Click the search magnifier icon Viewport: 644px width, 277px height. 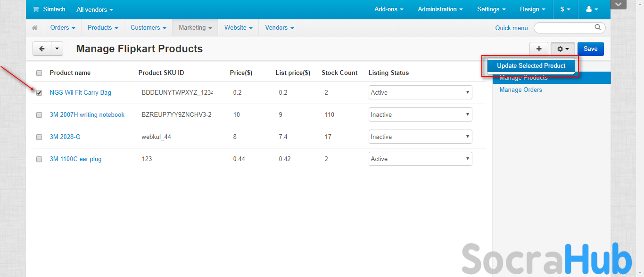pyautogui.click(x=598, y=27)
